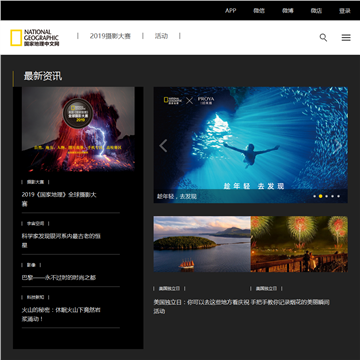Open the hamburger menu icon

coord(346,37)
